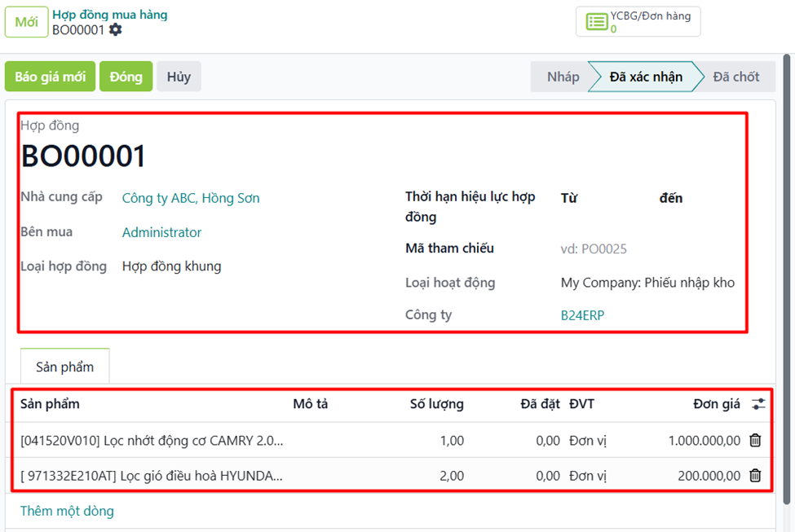Click the gear icon next to BO00001

(116, 30)
